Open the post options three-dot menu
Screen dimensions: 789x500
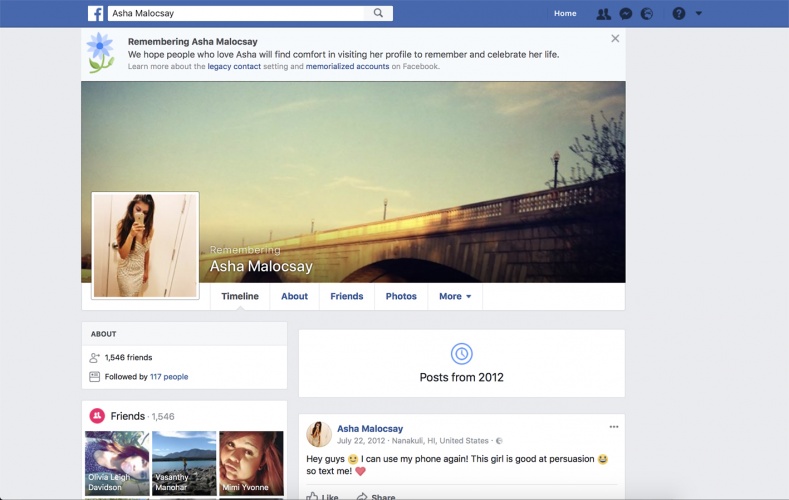(614, 427)
